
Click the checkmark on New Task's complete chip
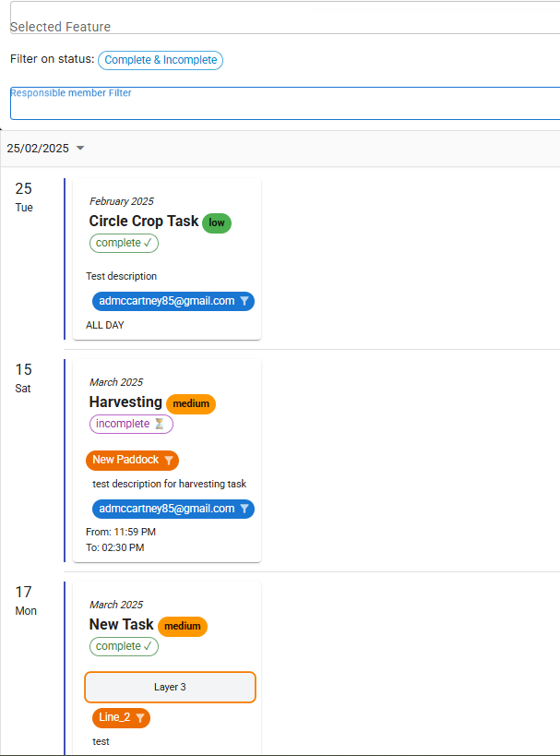[148, 646]
